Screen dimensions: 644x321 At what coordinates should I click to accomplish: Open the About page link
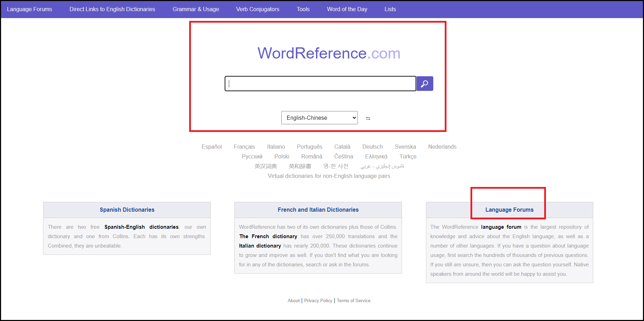(x=293, y=300)
